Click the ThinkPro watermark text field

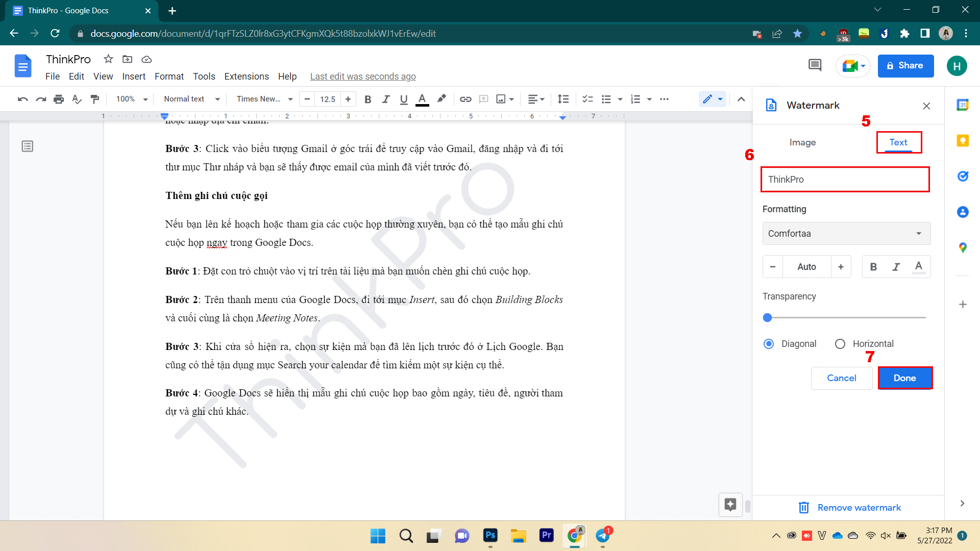click(845, 180)
